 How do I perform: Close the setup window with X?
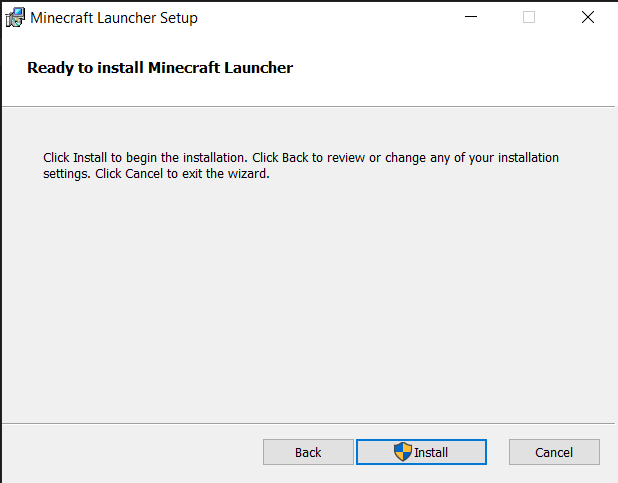588,17
